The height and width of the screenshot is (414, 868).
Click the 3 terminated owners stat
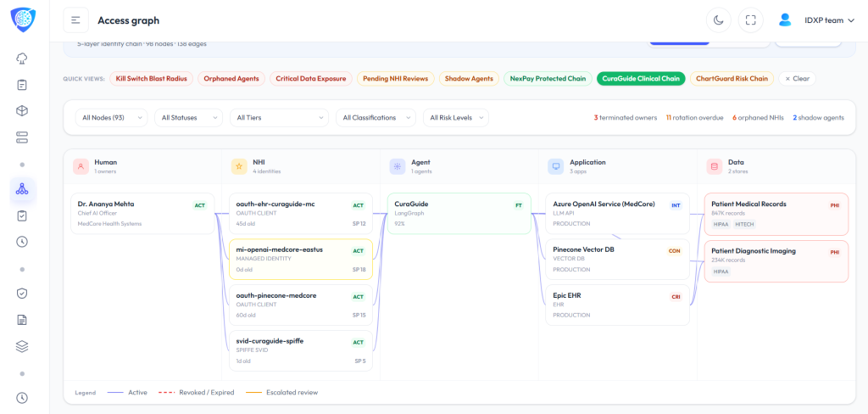pyautogui.click(x=626, y=117)
